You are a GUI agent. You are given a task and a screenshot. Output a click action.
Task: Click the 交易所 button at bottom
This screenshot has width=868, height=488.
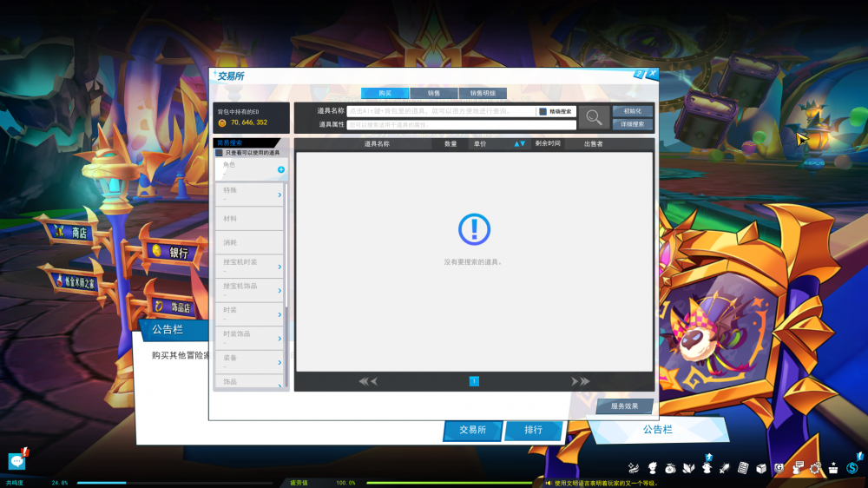(x=473, y=430)
